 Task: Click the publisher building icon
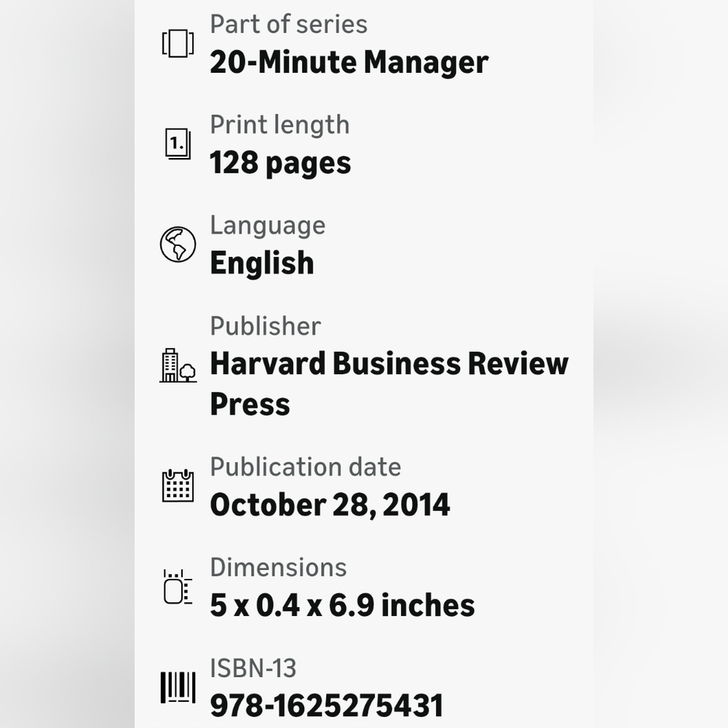178,365
